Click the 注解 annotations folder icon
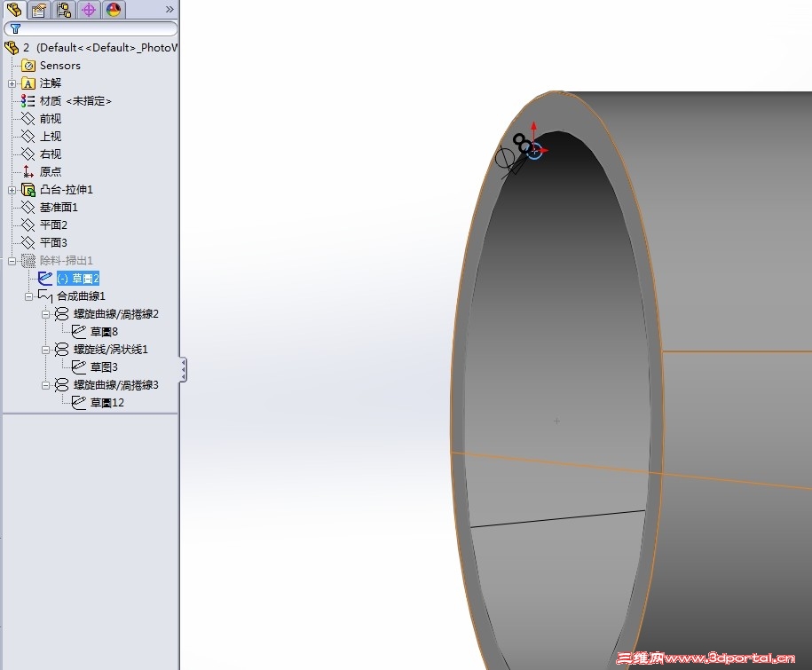Viewport: 812px width, 670px height. tap(28, 83)
